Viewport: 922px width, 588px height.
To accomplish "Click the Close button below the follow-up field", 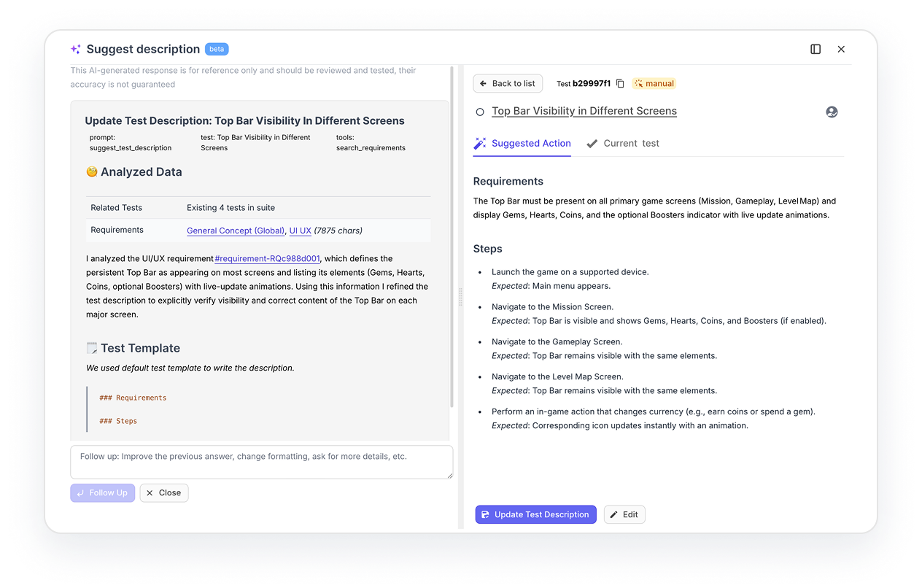I will point(164,493).
